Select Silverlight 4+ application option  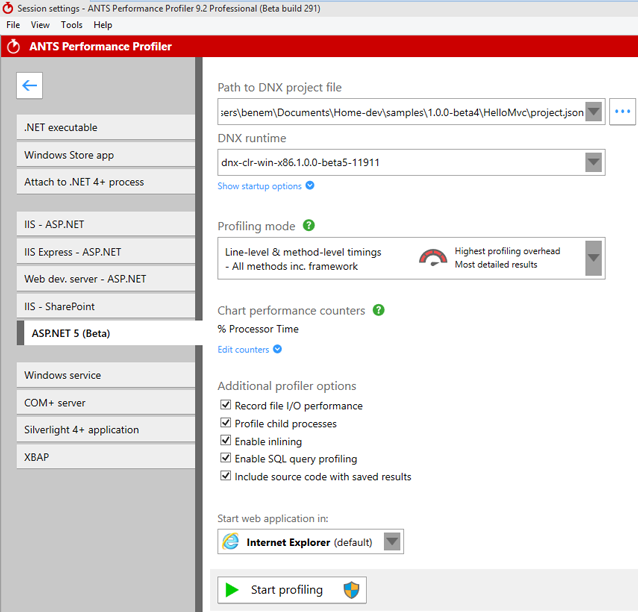click(x=106, y=430)
